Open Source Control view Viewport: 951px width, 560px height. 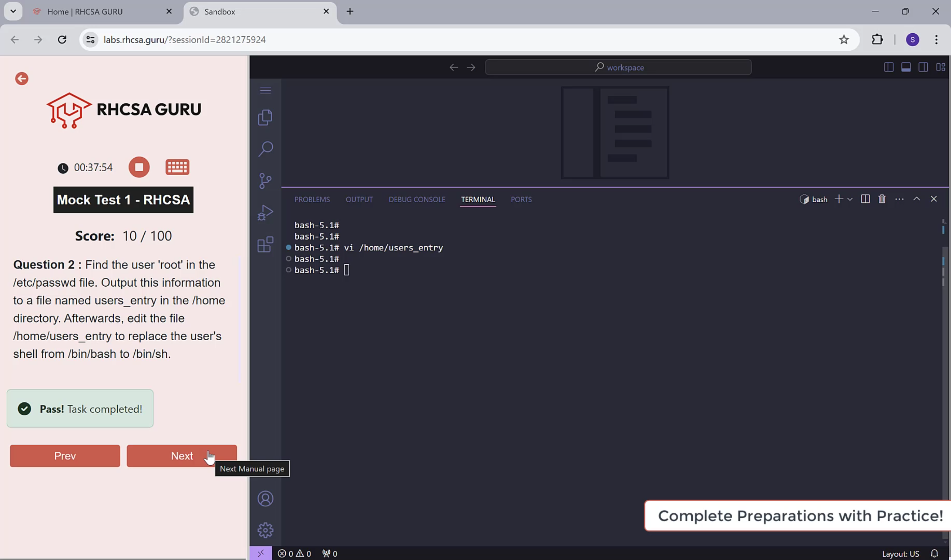[265, 181]
